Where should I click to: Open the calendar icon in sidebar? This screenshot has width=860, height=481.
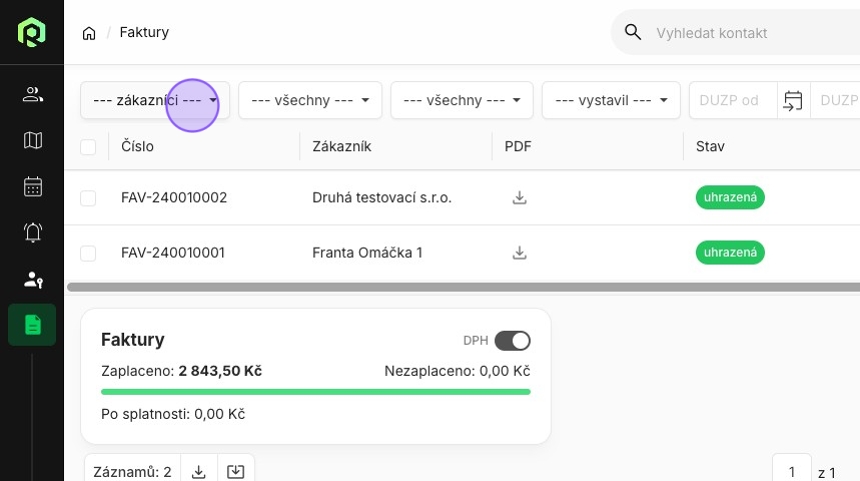click(x=32, y=187)
